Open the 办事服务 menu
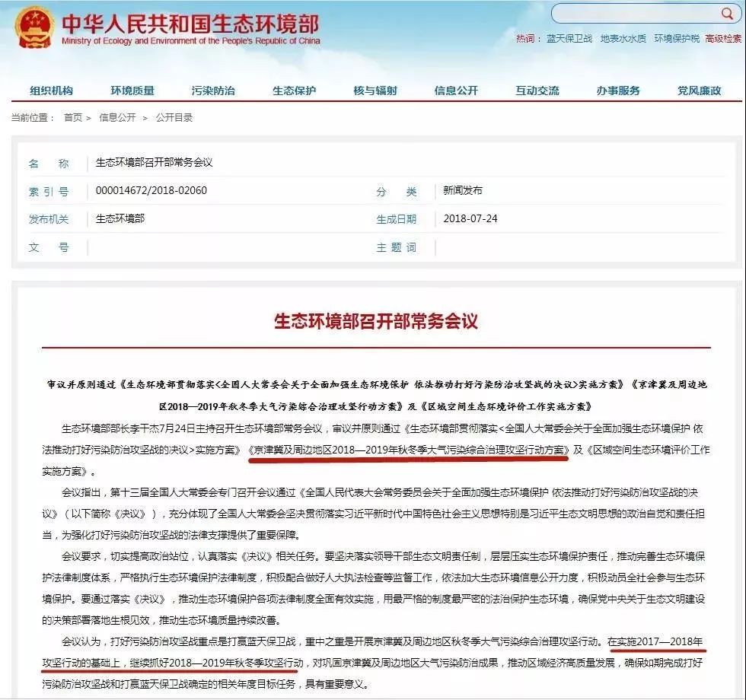The height and width of the screenshot is (700, 746). pyautogui.click(x=618, y=91)
